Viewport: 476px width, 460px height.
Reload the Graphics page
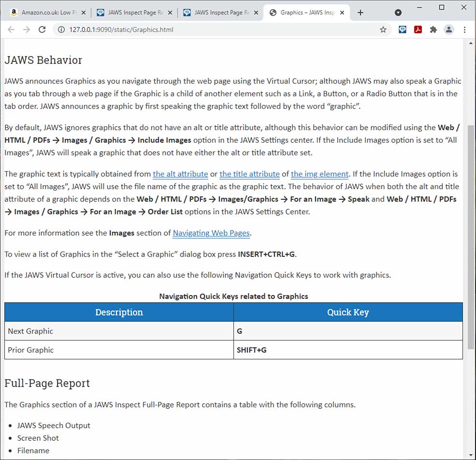click(42, 30)
